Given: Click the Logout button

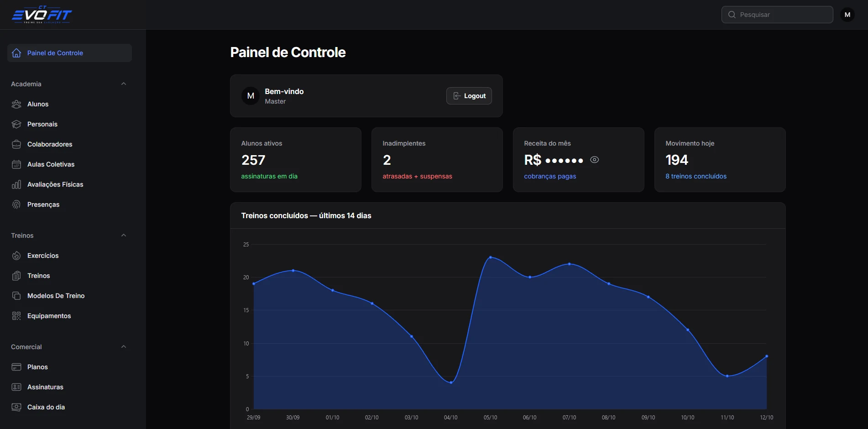Looking at the screenshot, I should pos(469,96).
